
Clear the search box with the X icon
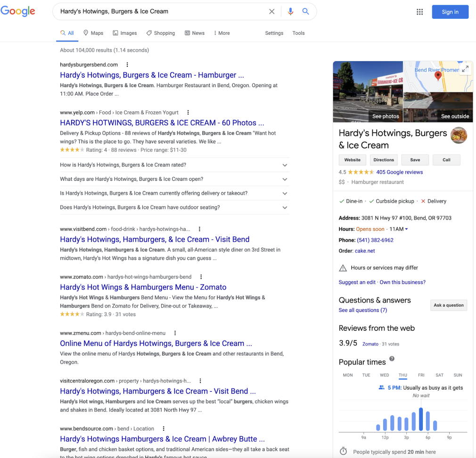(271, 11)
